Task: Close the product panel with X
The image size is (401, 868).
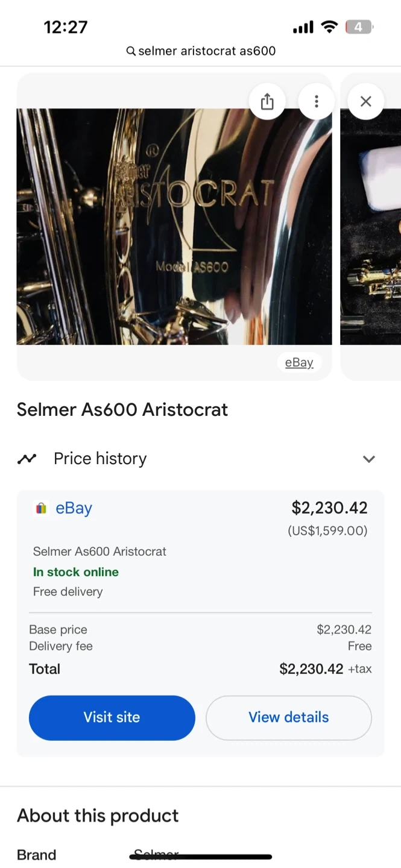Action: click(365, 102)
